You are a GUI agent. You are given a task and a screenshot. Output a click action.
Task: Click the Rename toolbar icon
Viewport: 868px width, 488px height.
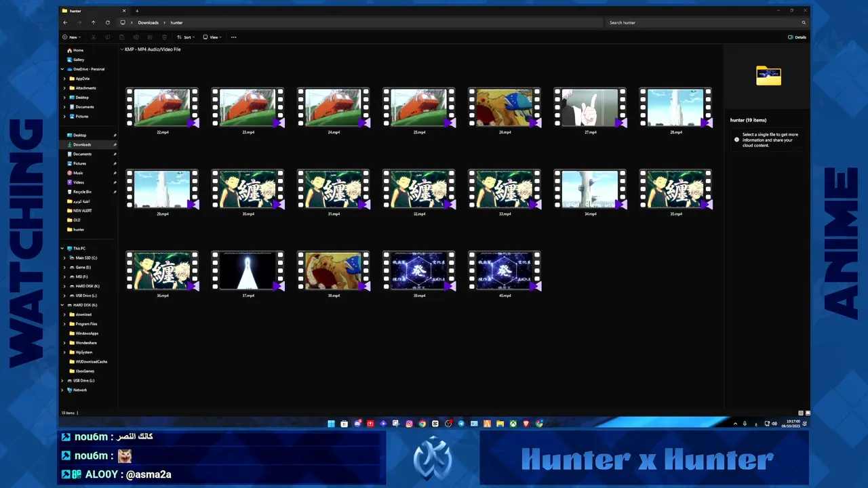(x=136, y=37)
